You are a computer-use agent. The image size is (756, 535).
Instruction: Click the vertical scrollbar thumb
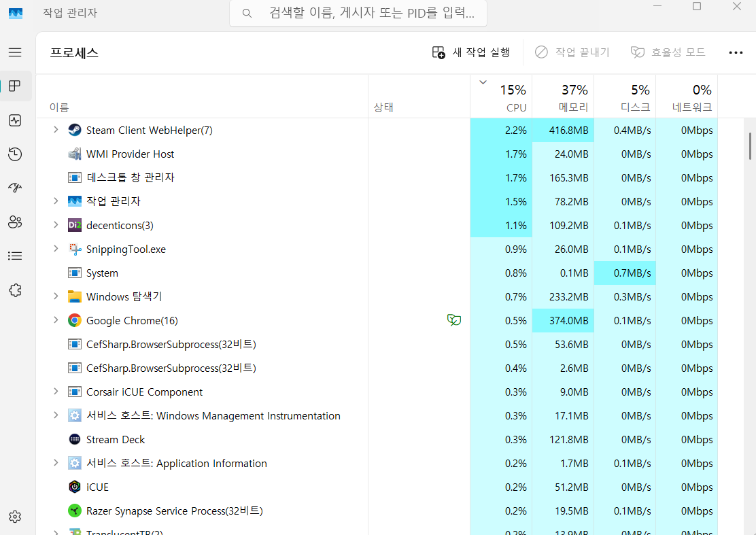point(750,147)
